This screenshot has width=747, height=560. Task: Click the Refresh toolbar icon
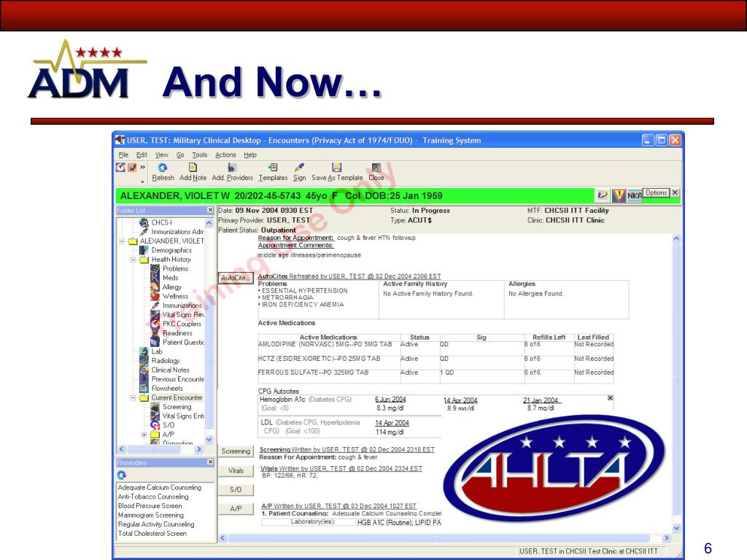163,168
